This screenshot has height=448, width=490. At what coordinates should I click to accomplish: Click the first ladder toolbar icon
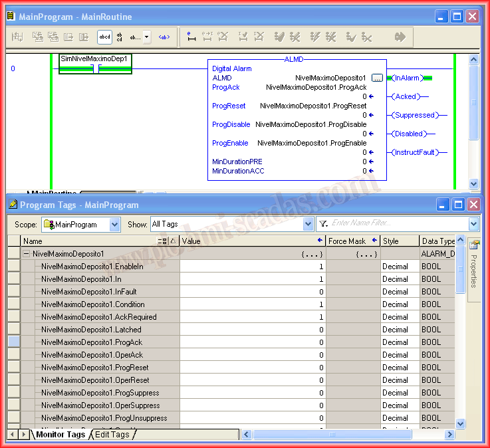[x=19, y=37]
